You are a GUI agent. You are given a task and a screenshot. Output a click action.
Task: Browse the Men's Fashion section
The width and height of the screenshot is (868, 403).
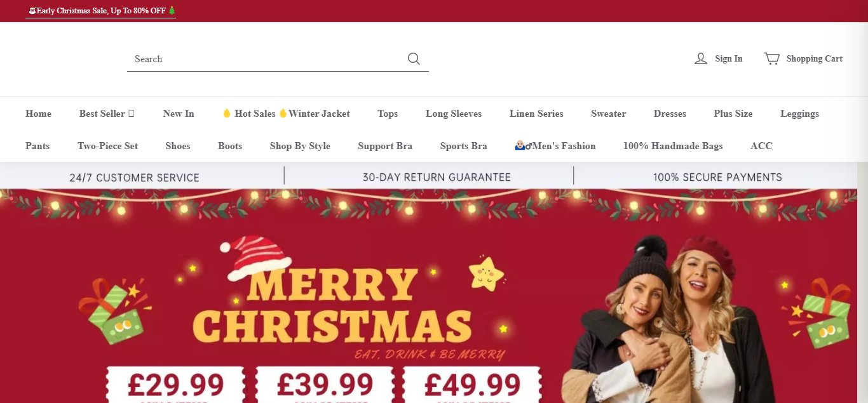click(555, 146)
